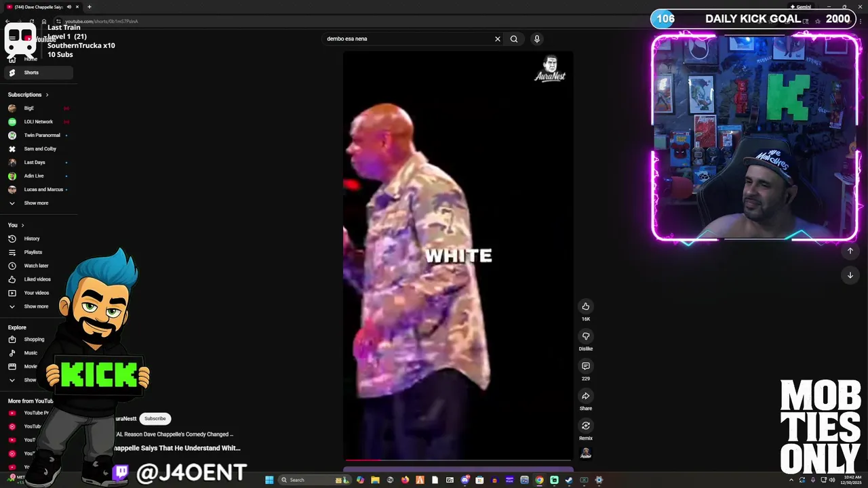Open a new browser tab
The height and width of the screenshot is (488, 868).
coord(89,7)
